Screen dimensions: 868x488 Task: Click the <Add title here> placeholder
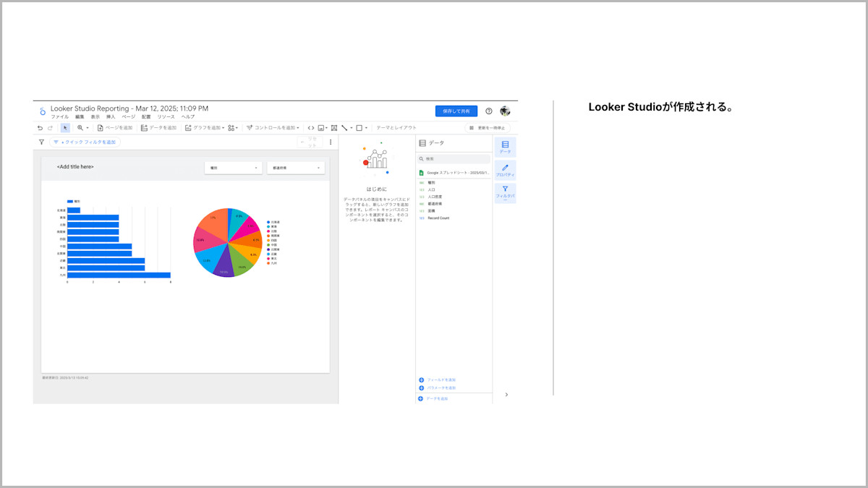[x=75, y=167]
